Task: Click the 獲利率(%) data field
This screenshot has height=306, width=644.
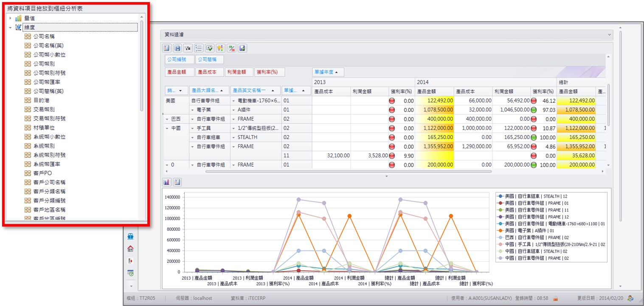Action: tap(270, 72)
